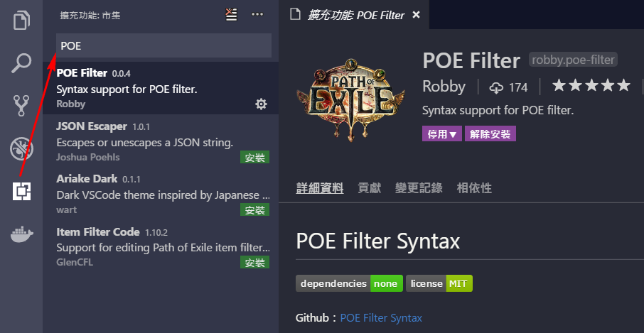644x333 pixels.
Task: Click the GlenCFL author text
Action: coord(75,262)
